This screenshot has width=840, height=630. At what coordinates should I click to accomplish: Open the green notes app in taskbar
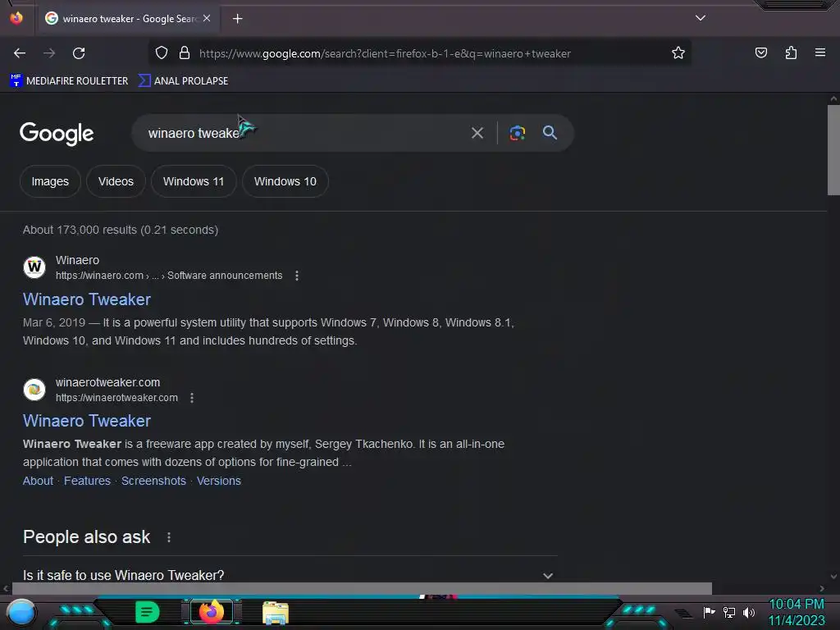[148, 612]
